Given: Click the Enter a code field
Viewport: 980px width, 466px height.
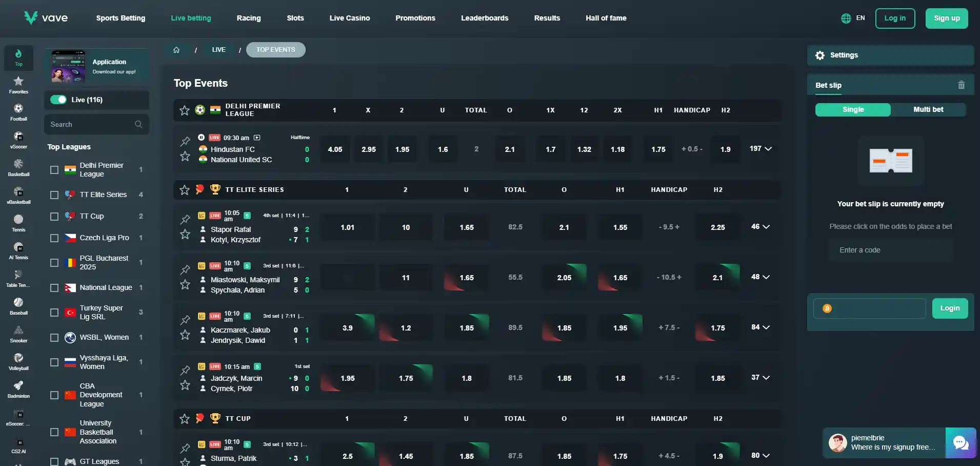Looking at the screenshot, I should [x=891, y=250].
